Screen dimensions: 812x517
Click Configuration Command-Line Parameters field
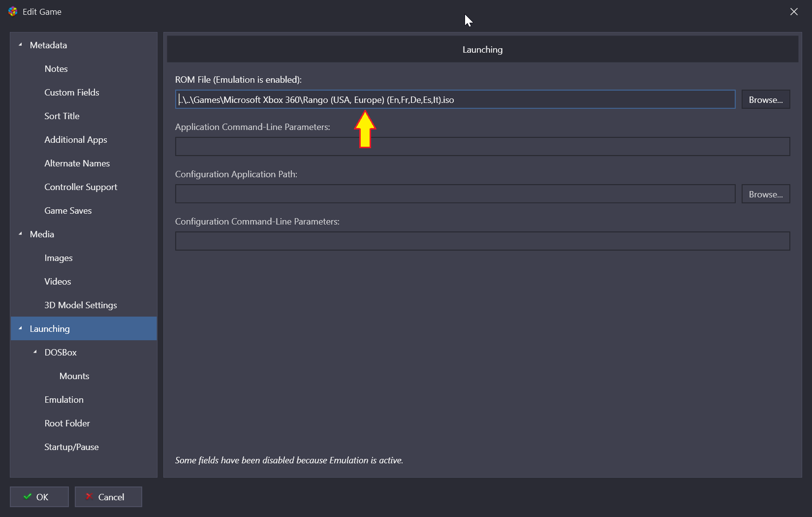pyautogui.click(x=483, y=241)
